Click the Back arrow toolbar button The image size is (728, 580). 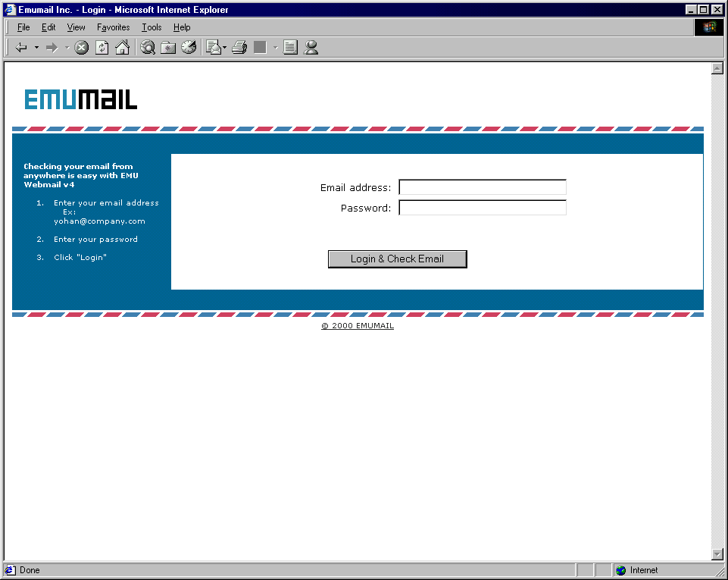tap(21, 48)
